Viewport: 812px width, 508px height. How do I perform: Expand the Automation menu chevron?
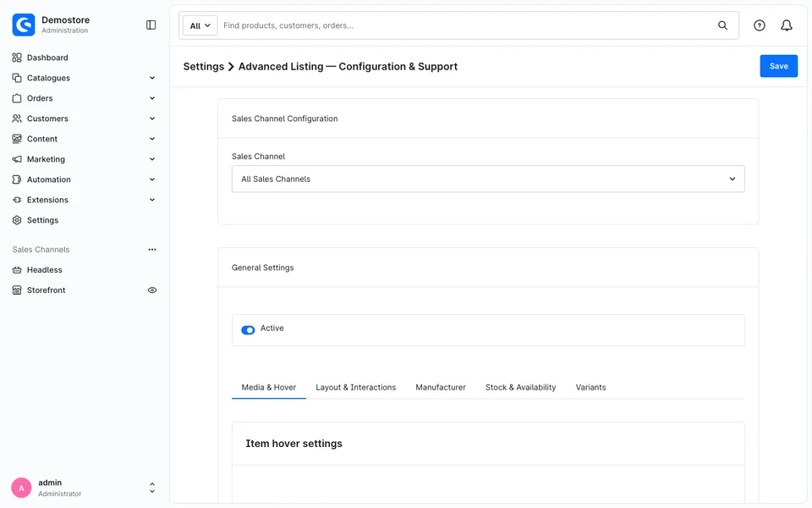coord(152,179)
